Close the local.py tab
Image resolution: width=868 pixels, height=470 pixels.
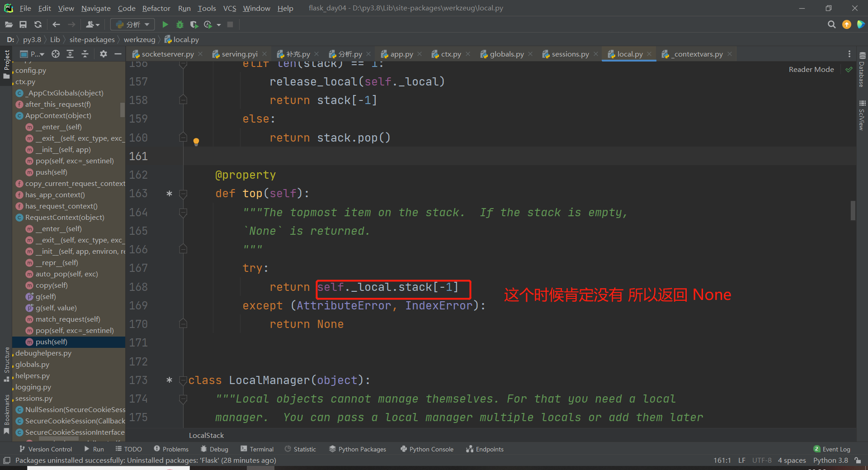pyautogui.click(x=649, y=54)
